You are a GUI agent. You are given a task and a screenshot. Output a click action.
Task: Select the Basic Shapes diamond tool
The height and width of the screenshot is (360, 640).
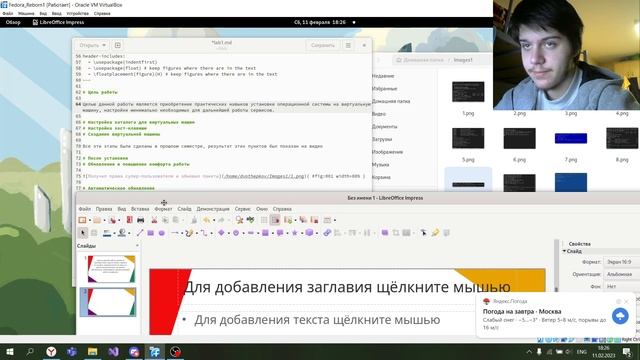click(x=221, y=233)
